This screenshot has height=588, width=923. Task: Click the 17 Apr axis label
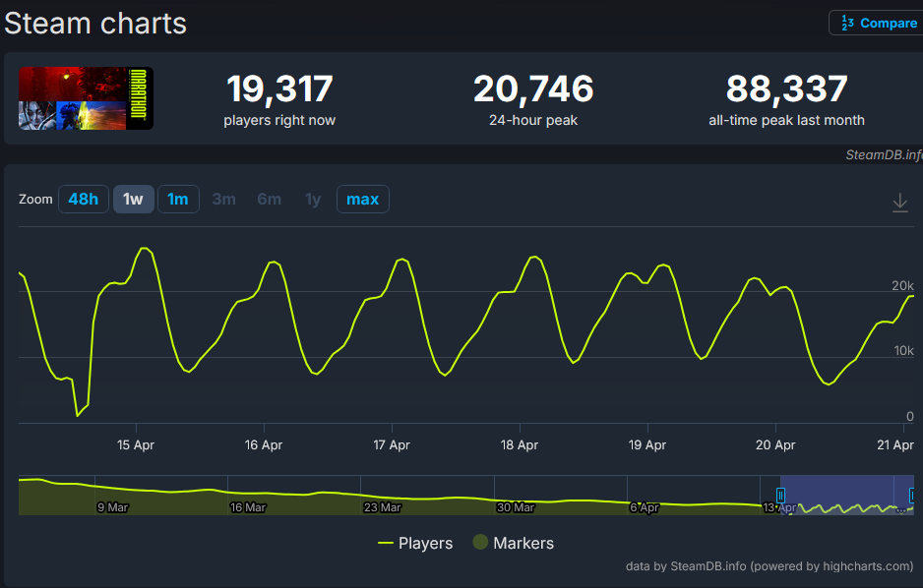[x=392, y=445]
